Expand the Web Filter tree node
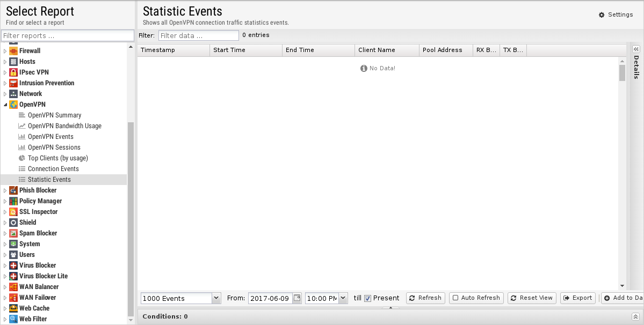The height and width of the screenshot is (325, 644). coord(5,319)
